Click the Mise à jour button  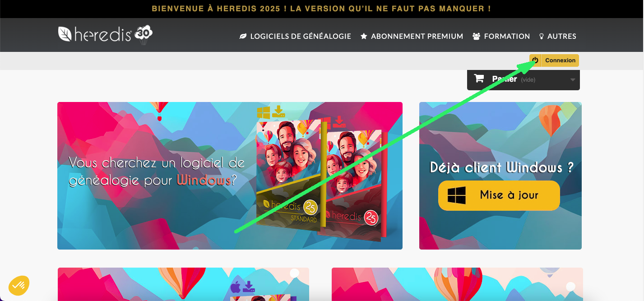499,195
